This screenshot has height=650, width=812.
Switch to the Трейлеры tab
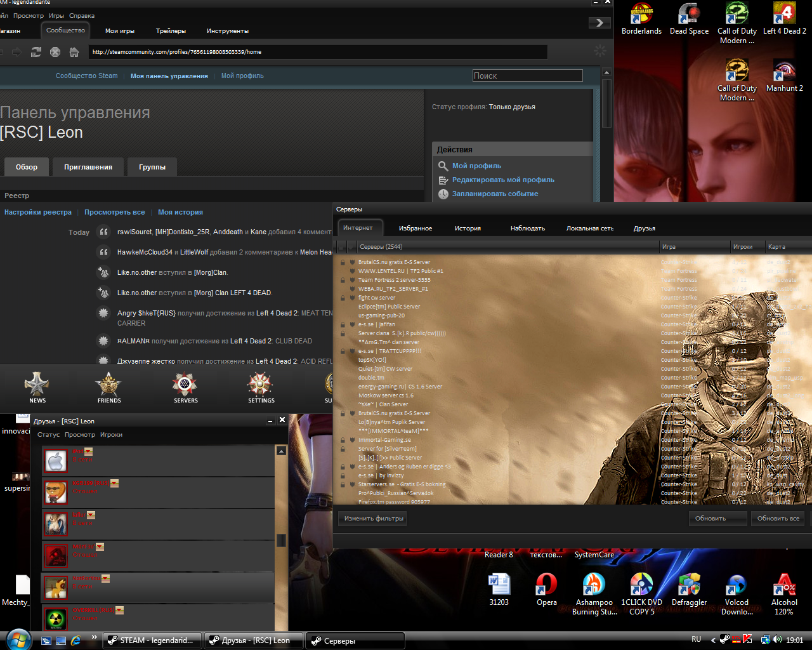click(x=171, y=30)
